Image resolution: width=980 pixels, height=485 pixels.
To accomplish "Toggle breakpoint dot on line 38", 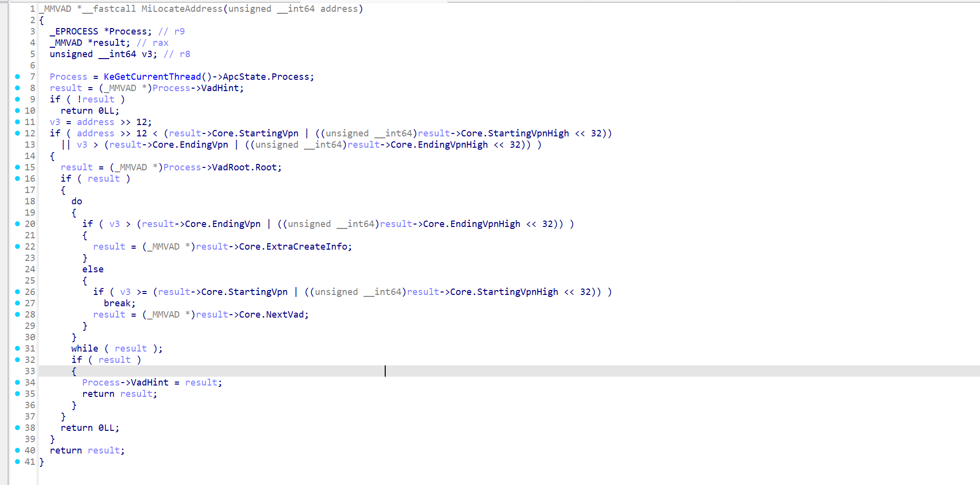I will (x=18, y=428).
